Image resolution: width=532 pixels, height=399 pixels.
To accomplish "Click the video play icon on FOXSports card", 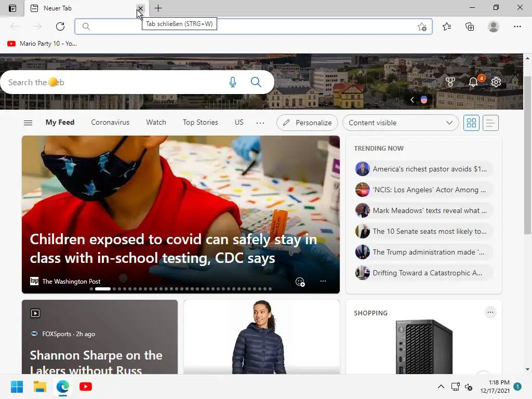I will click(x=35, y=313).
